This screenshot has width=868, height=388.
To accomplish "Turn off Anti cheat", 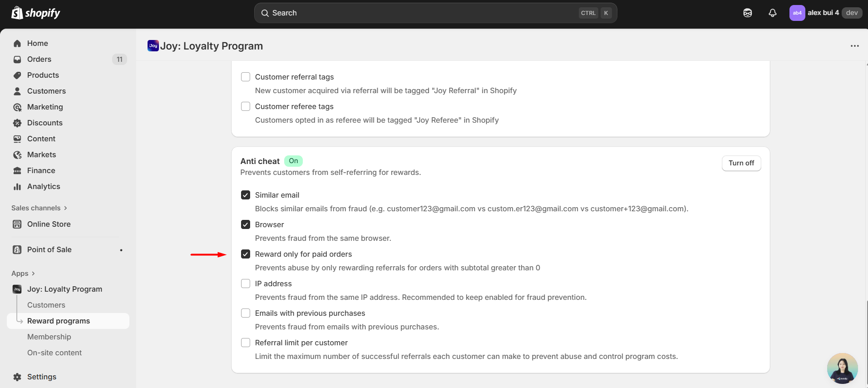I will 741,164.
